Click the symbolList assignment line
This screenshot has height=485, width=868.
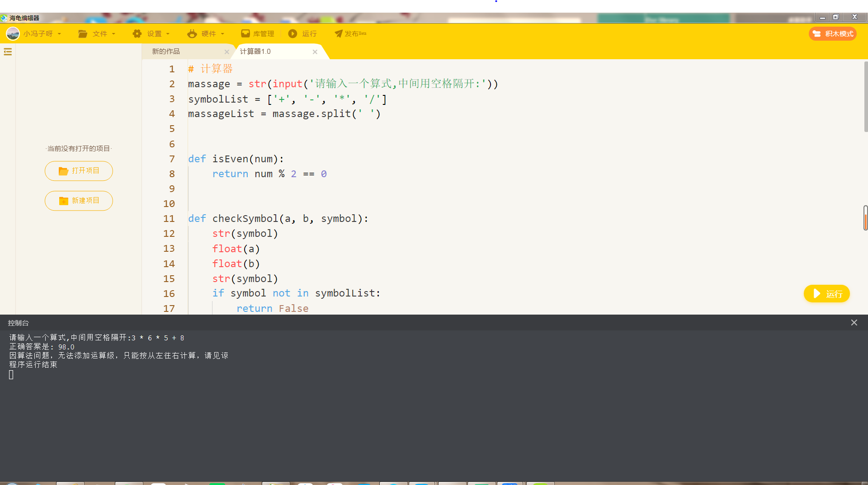(x=288, y=99)
